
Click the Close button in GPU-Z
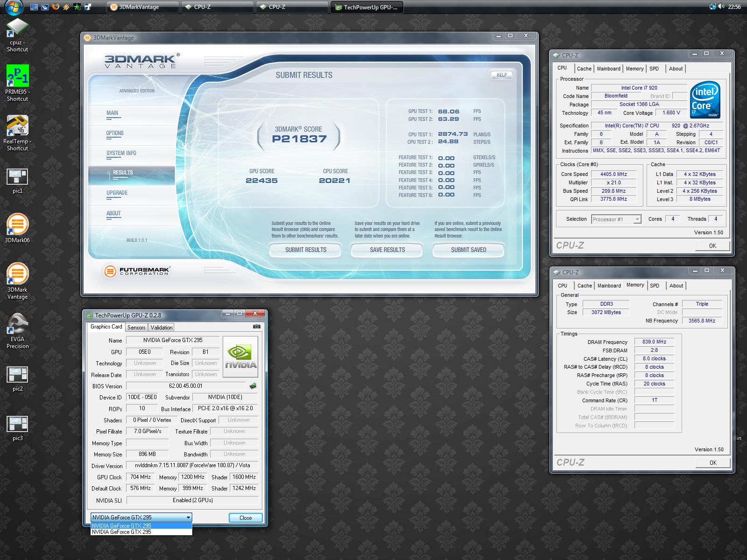(x=246, y=518)
